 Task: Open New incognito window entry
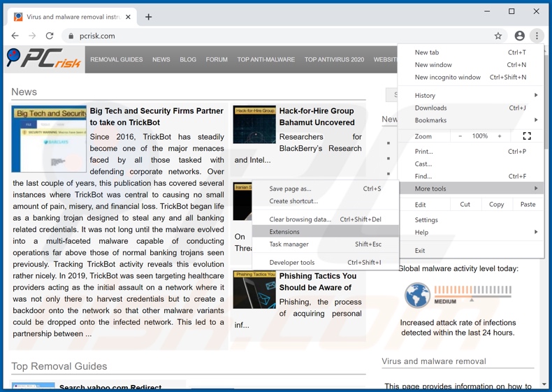click(471, 77)
